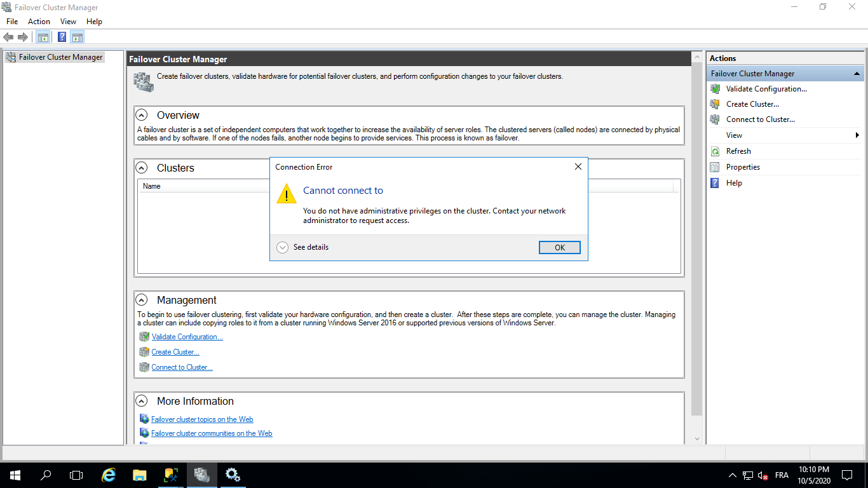868x488 pixels.
Task: Collapse the Management section
Action: pos(143,300)
